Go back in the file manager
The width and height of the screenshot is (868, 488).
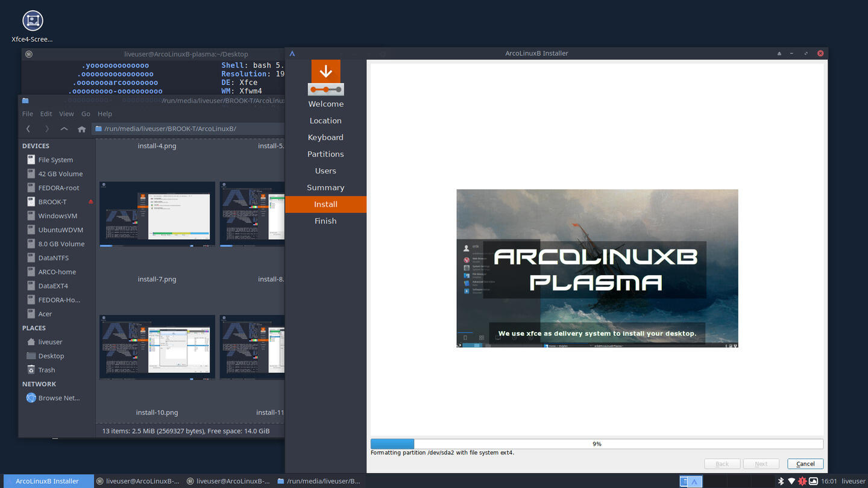[28, 129]
